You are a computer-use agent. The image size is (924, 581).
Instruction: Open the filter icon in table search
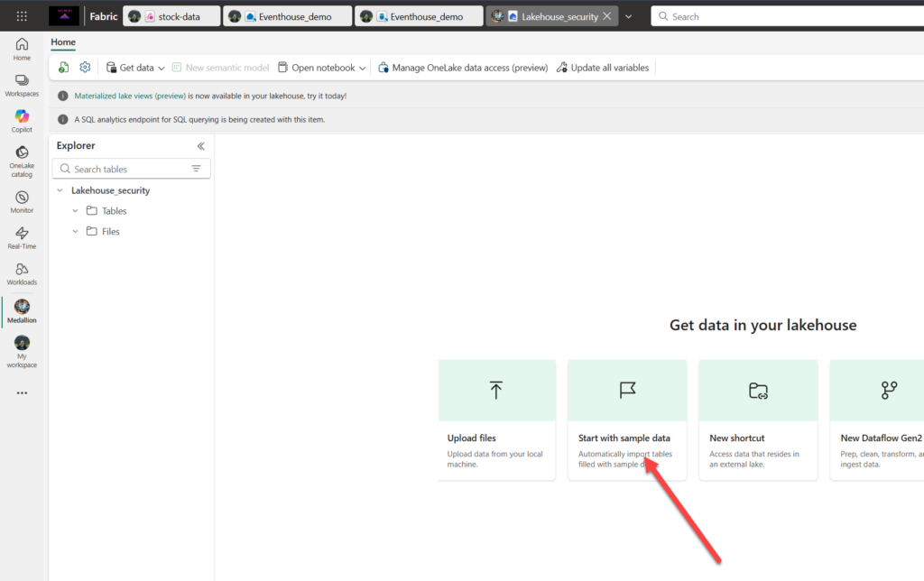point(196,169)
